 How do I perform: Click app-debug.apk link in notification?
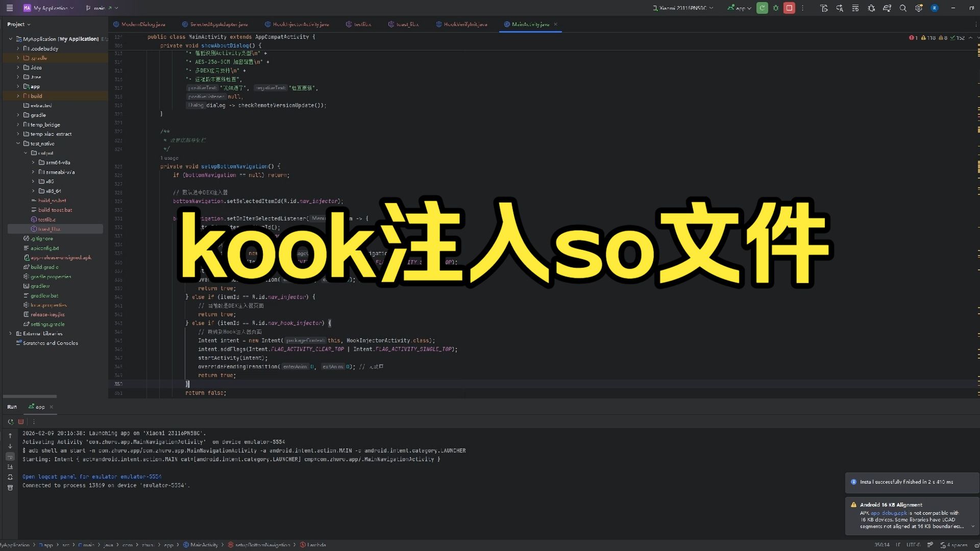point(889,513)
